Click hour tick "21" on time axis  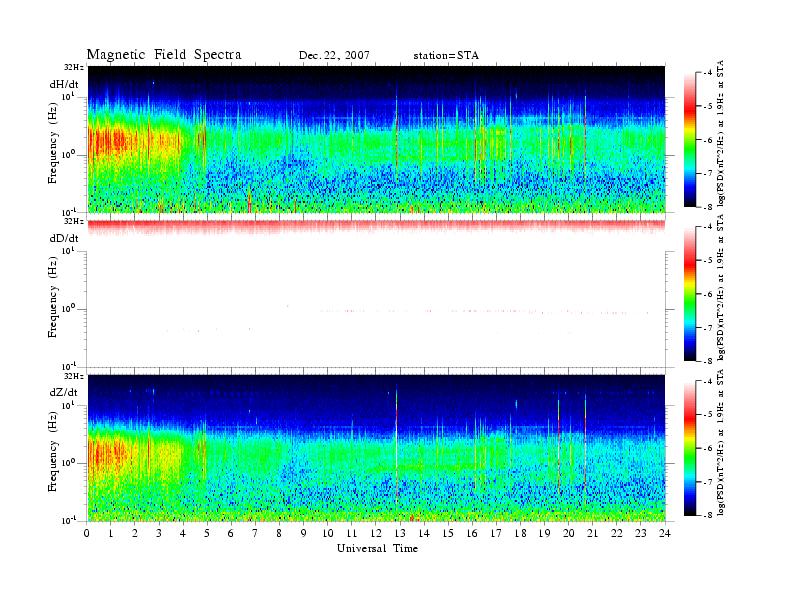592,533
